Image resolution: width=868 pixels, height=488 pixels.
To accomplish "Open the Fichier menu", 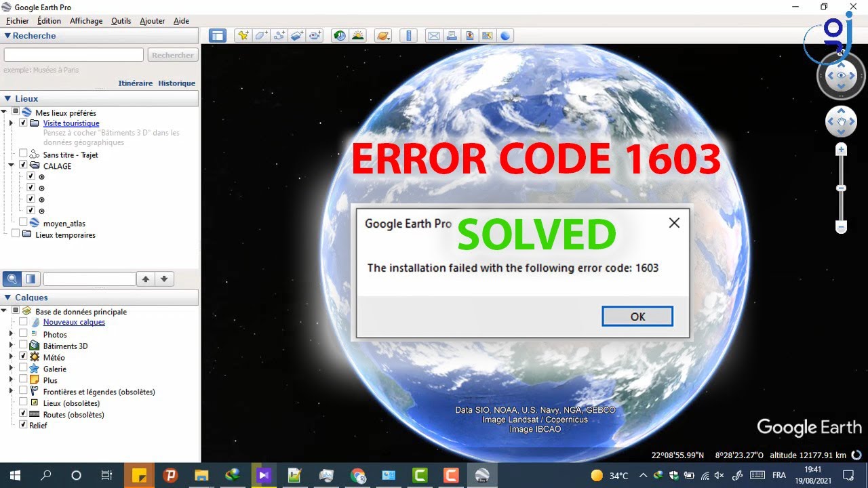I will click(x=18, y=21).
